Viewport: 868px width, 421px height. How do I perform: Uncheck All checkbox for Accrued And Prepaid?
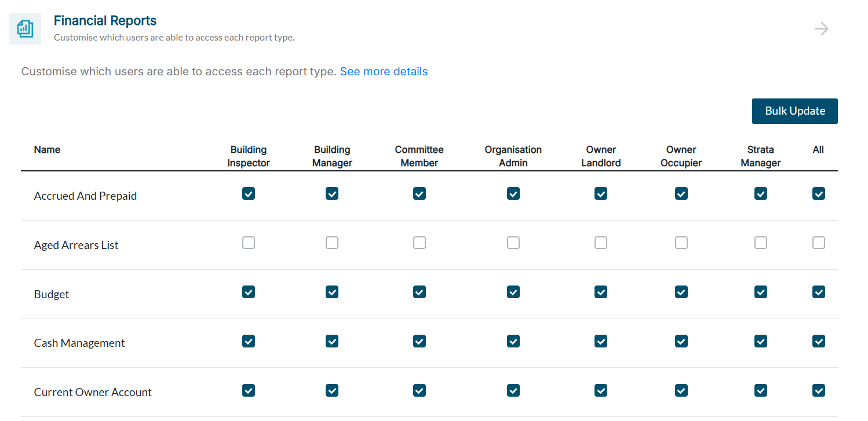818,193
